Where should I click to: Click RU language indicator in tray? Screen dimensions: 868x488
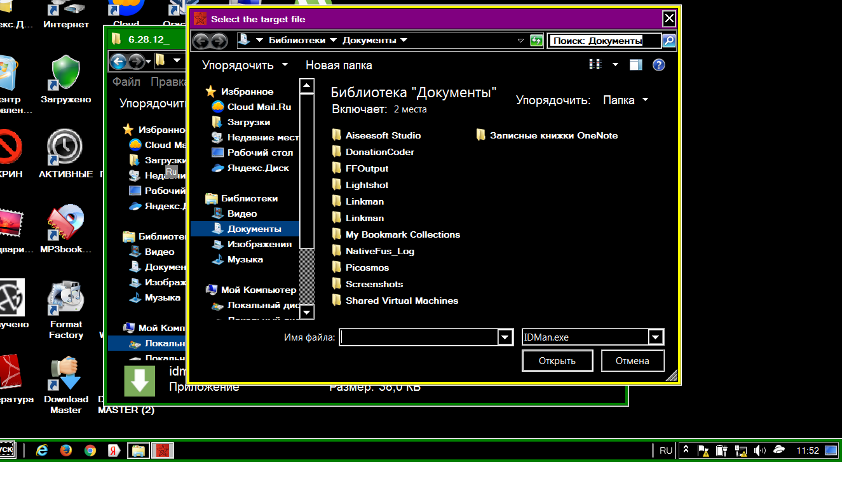point(666,451)
